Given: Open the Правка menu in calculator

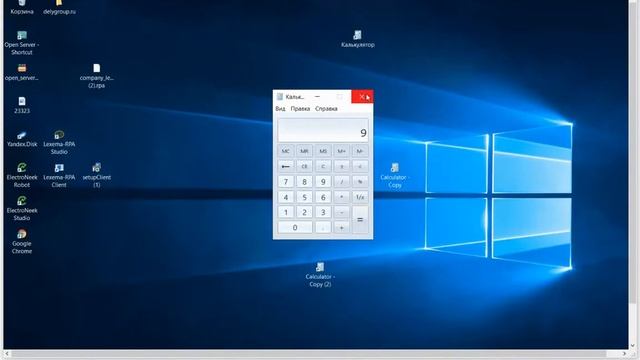Looking at the screenshot, I should click(300, 109).
